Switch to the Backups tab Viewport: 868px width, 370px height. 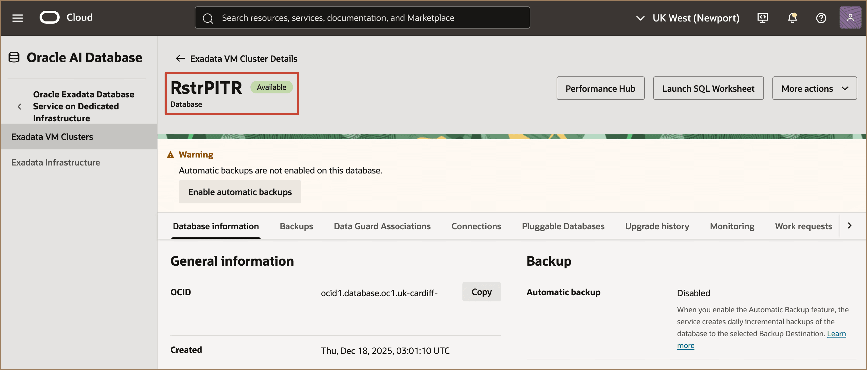(296, 226)
